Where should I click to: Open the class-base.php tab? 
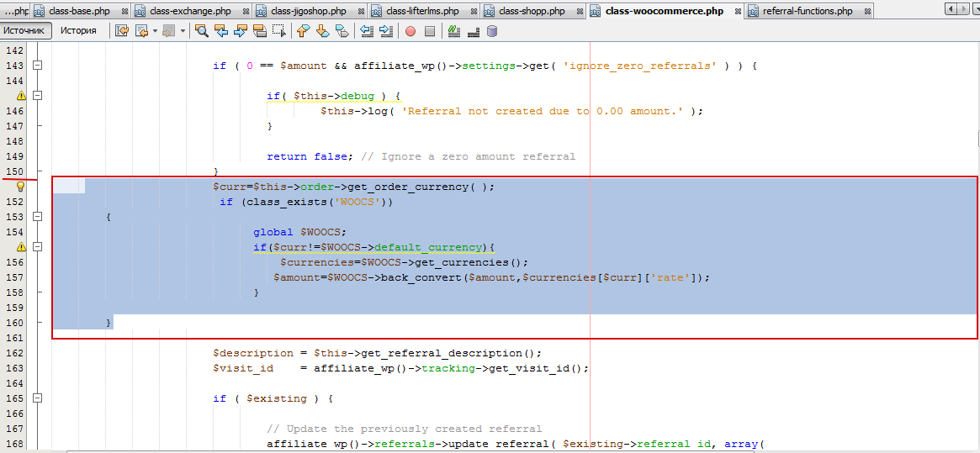point(79,11)
